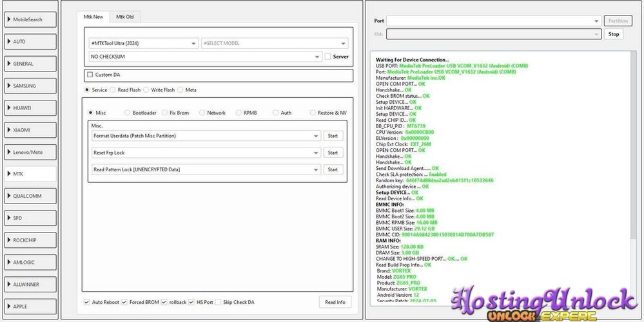
Task: Click the 'EMMC USER Size: 29.12 GB' log line
Action: click(x=405, y=229)
